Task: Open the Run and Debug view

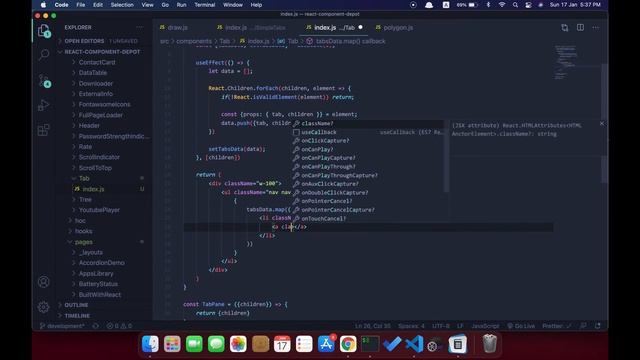Action: coord(44,105)
